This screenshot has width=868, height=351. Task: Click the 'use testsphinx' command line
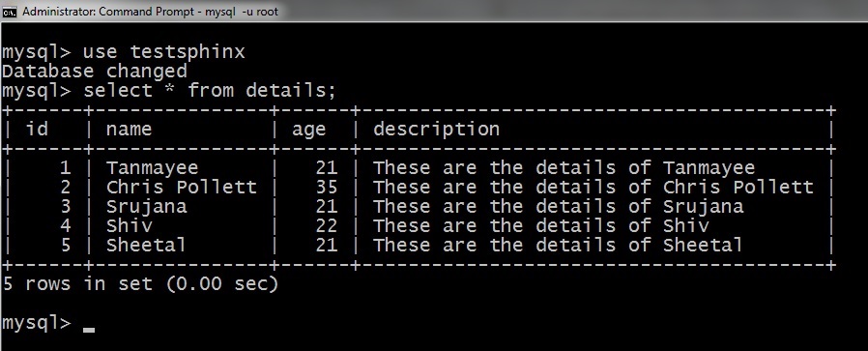pyautogui.click(x=124, y=52)
